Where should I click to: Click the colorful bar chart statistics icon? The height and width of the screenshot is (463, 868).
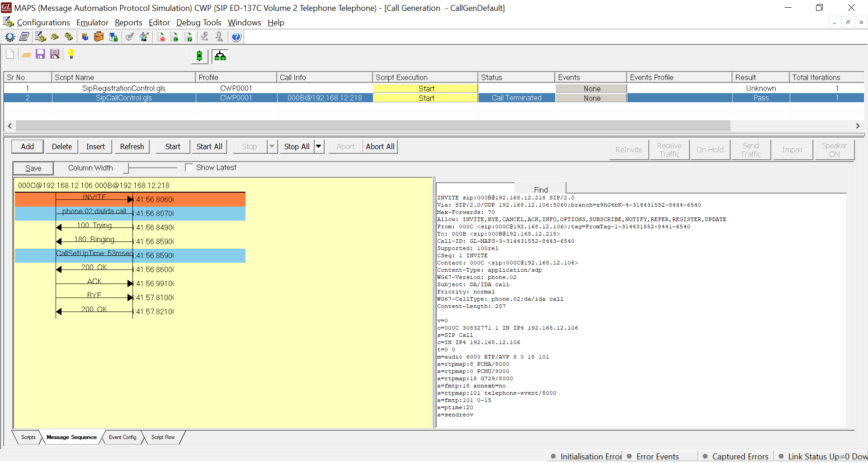(85, 37)
